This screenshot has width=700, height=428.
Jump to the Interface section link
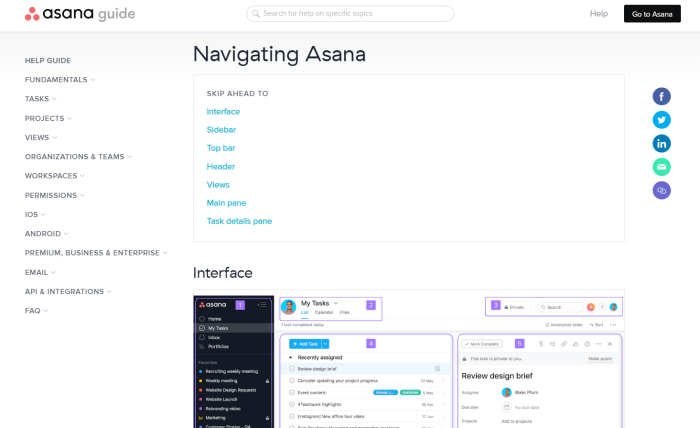[x=223, y=112]
